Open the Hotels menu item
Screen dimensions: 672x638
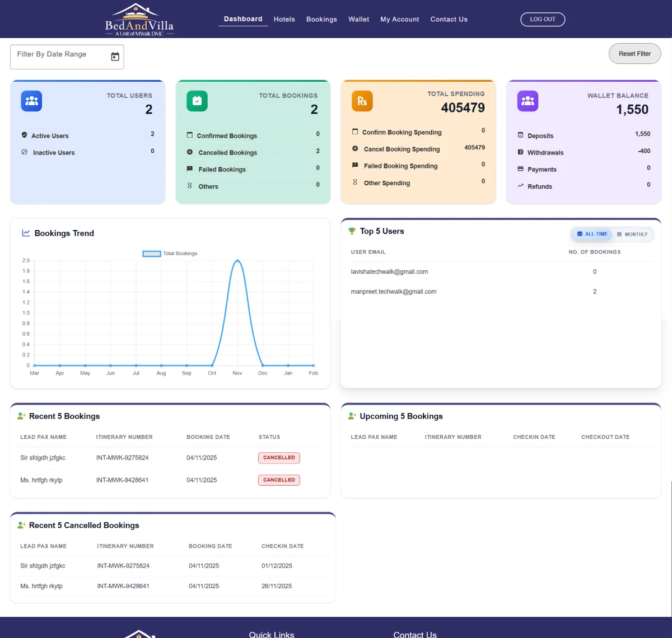pyautogui.click(x=284, y=20)
